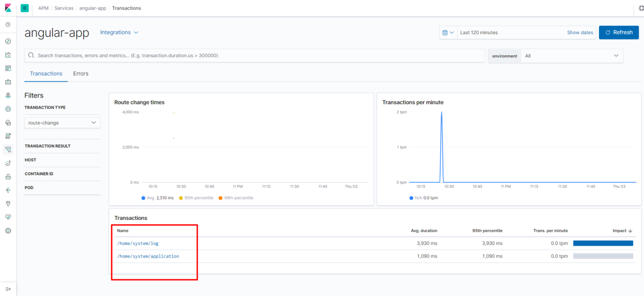
Task: Open Machine Learning in the side navigation
Action: click(x=8, y=109)
